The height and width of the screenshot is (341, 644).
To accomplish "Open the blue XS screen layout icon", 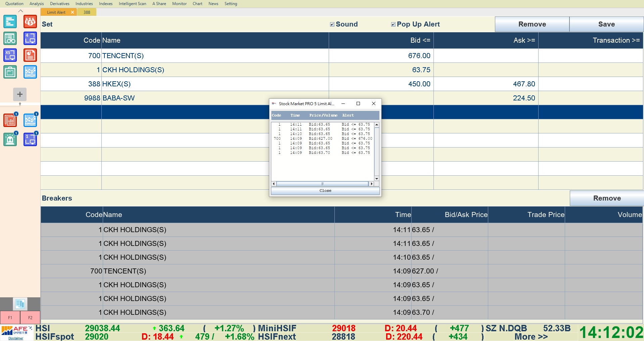I will [10, 55].
